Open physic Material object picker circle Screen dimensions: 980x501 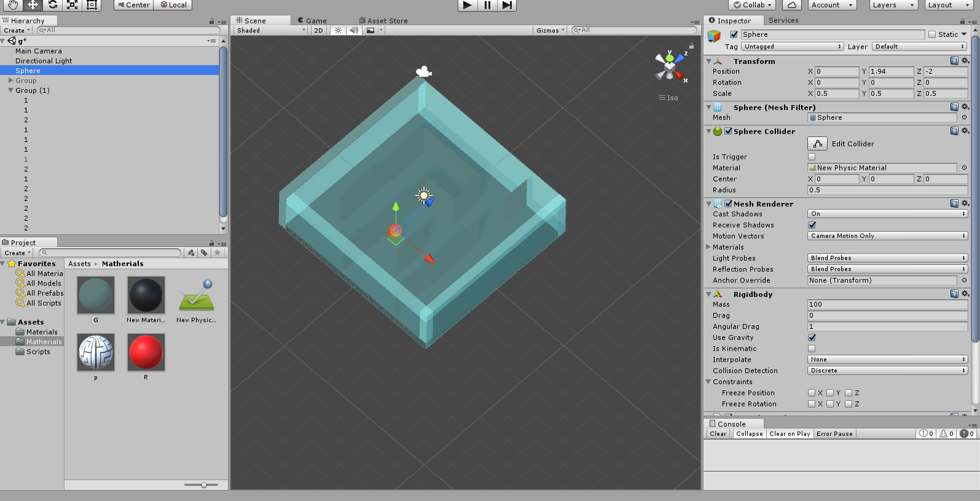coord(964,168)
